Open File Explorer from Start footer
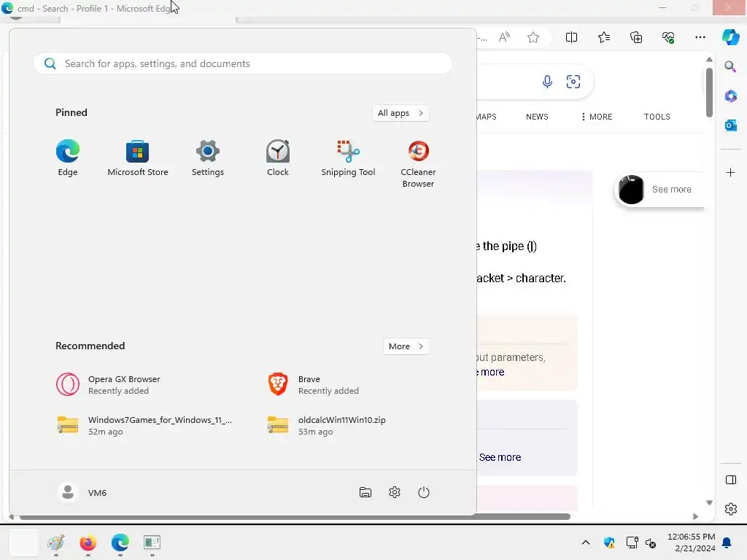The width and height of the screenshot is (747, 560). 365,492
